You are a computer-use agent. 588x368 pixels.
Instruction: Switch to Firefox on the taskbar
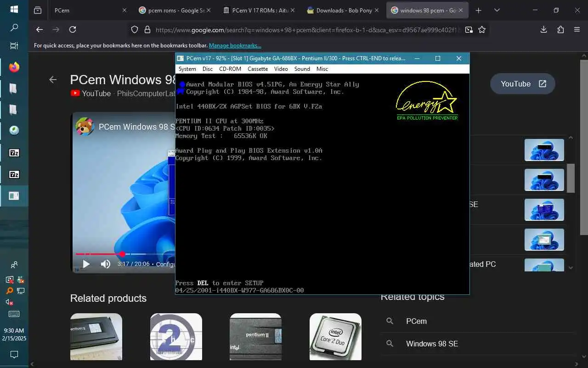[14, 67]
